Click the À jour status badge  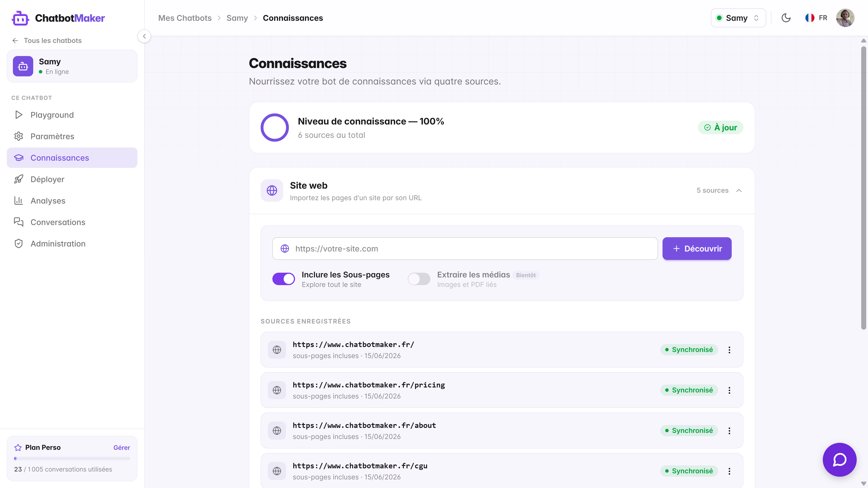point(720,127)
